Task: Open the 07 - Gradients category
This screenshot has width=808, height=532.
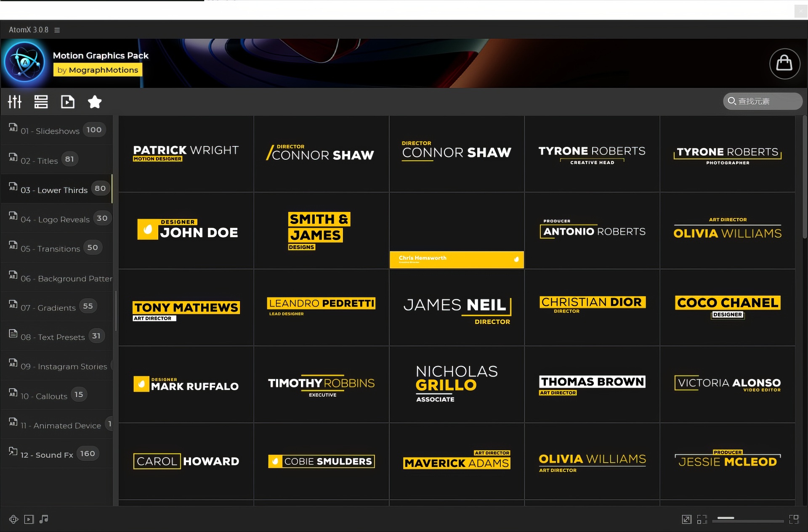Action: [57, 307]
